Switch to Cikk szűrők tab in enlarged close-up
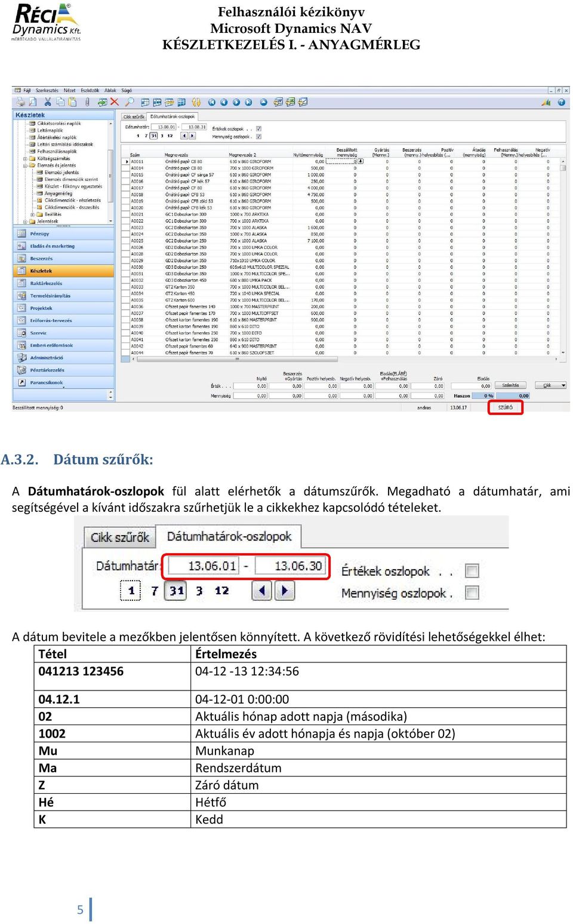 pyautogui.click(x=120, y=537)
